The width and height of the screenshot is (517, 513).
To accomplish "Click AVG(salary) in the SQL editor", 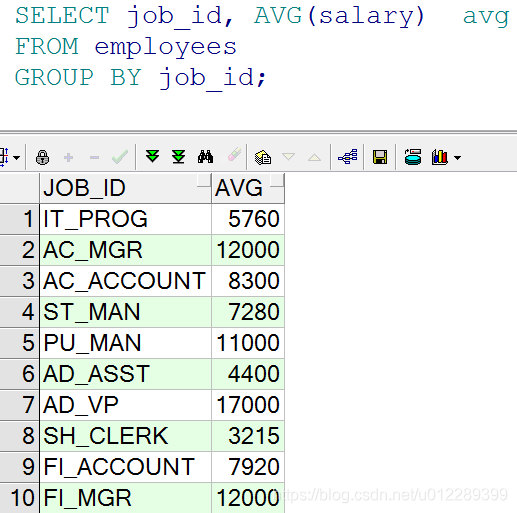I will coord(339,16).
